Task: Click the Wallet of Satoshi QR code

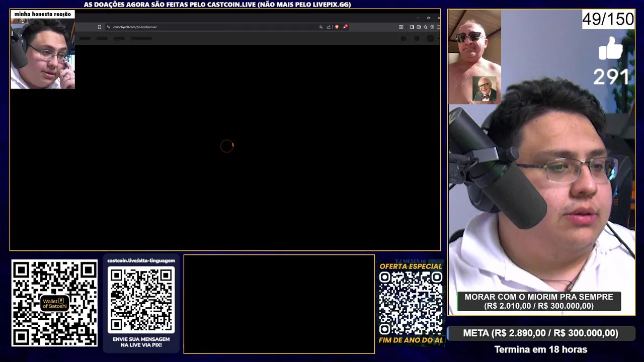Action: click(x=54, y=303)
